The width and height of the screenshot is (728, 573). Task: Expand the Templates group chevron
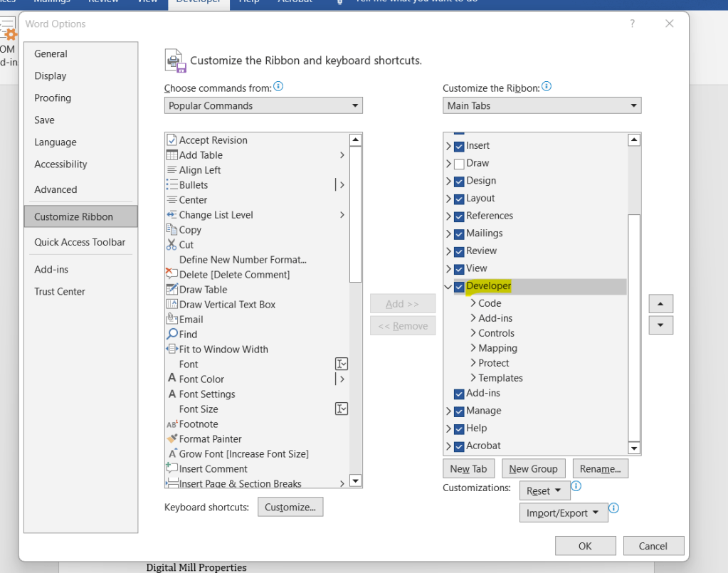[473, 377]
